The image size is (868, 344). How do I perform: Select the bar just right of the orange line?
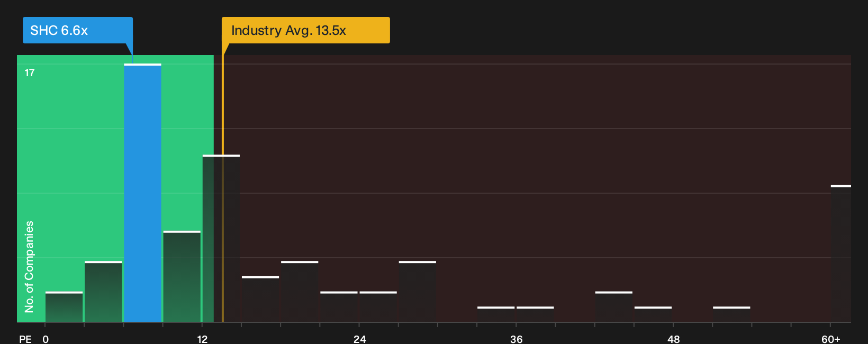point(260,299)
